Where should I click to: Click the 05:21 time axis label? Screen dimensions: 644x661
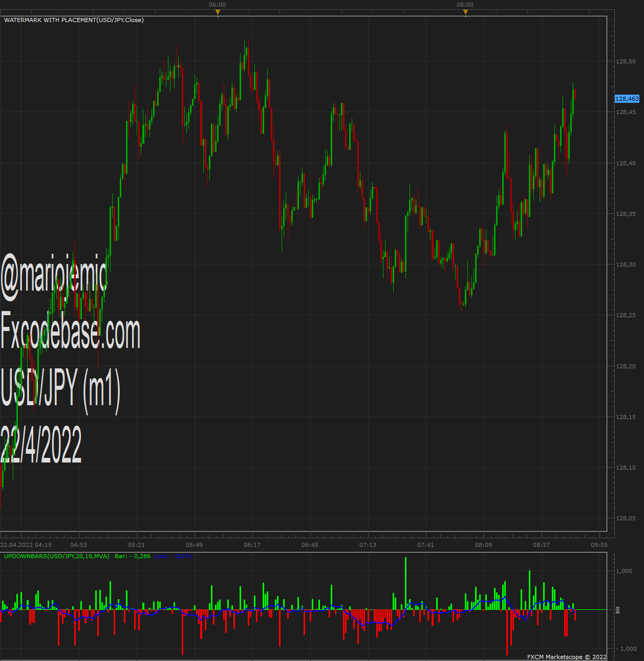(136, 545)
